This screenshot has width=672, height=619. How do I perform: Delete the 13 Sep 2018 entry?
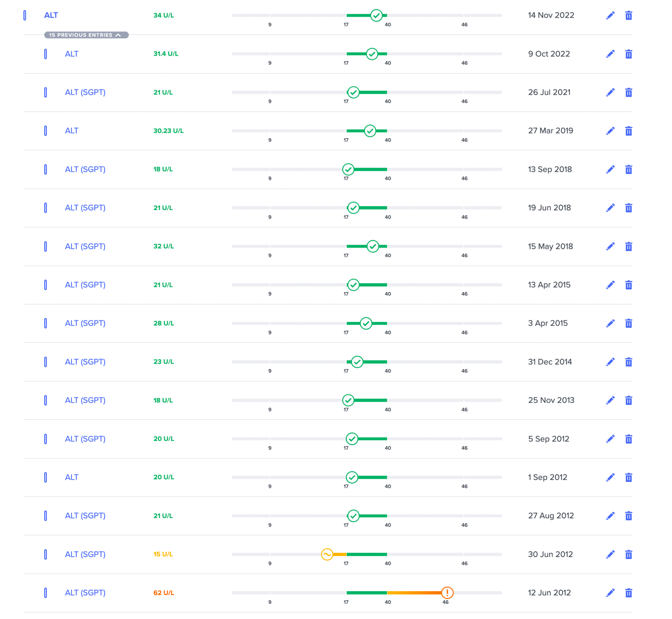pyautogui.click(x=628, y=170)
